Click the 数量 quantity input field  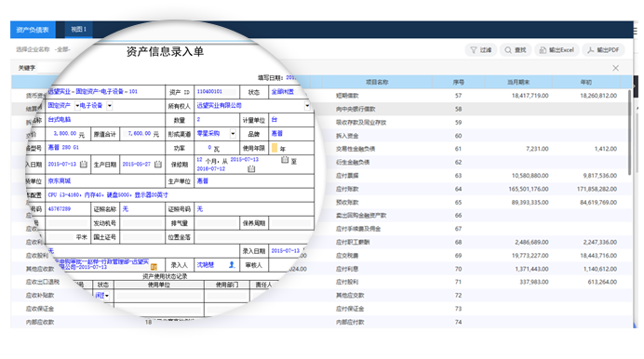(217, 120)
